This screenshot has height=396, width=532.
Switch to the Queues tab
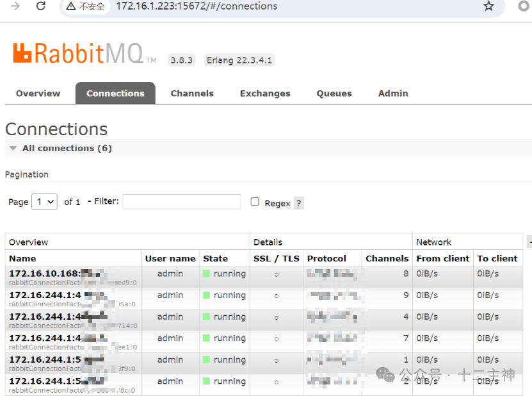coord(334,94)
